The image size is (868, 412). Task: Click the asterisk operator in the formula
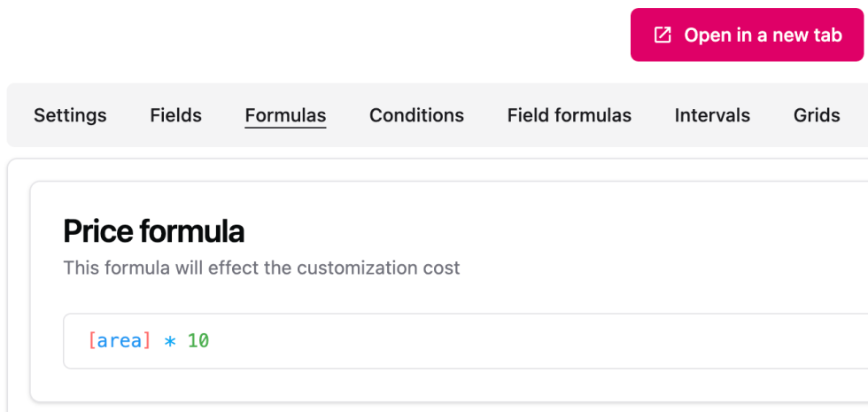pyautogui.click(x=170, y=341)
